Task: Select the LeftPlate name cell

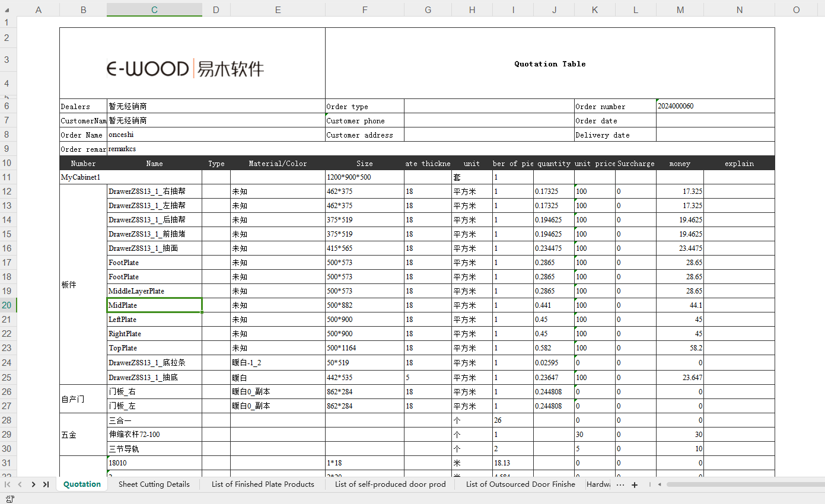Action: tap(154, 320)
